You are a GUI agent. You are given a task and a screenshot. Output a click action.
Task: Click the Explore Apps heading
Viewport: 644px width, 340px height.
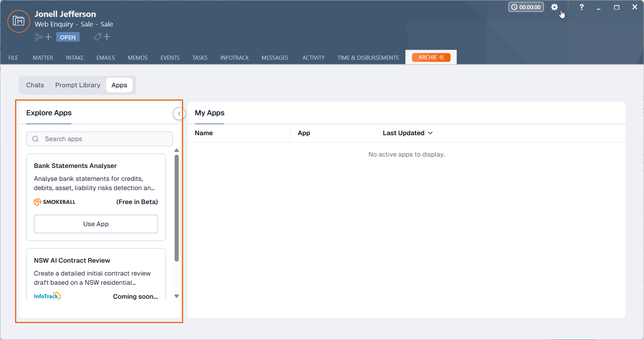pyautogui.click(x=49, y=113)
